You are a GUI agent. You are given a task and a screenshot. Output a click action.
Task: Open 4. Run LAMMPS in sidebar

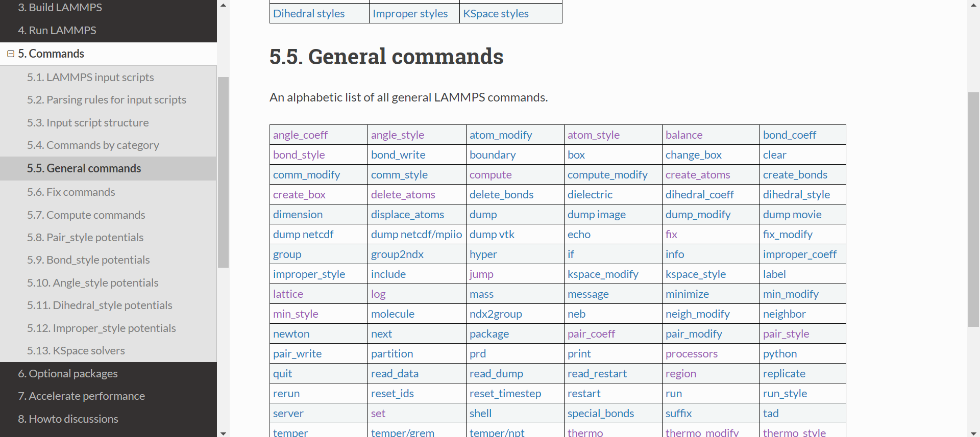(57, 30)
